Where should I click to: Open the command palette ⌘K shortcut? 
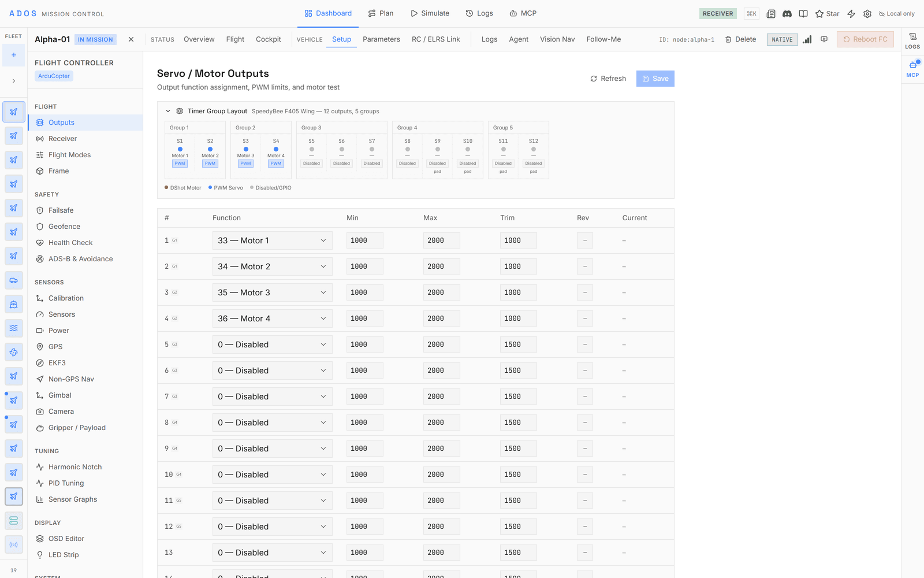751,13
